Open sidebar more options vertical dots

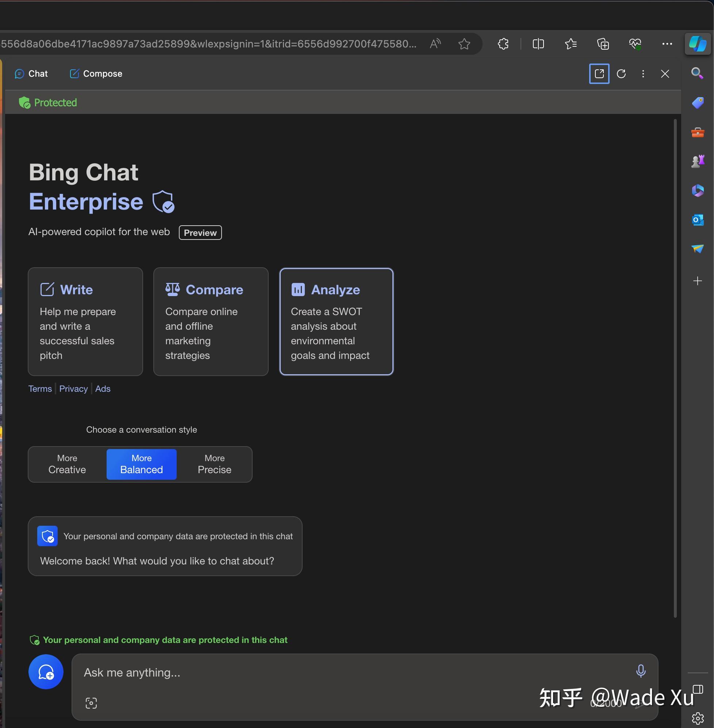coord(643,73)
